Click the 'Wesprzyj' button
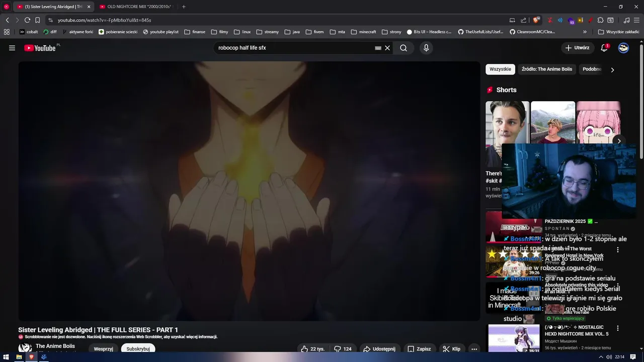Viewport: 644px width, 362px height. click(x=103, y=349)
